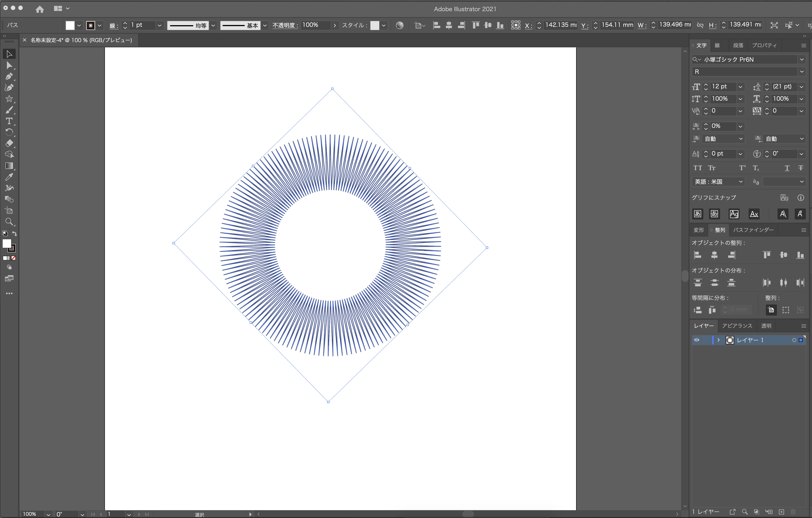Select the Eyedropper tool
The width and height of the screenshot is (812, 518).
coord(9,177)
